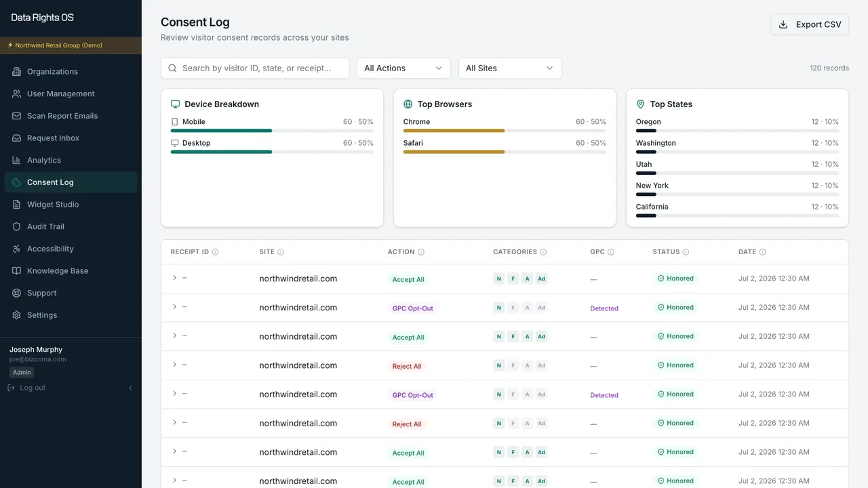Viewport: 868px width, 488px height.
Task: Expand the first GPC Opt-Out record row
Action: tap(174, 307)
